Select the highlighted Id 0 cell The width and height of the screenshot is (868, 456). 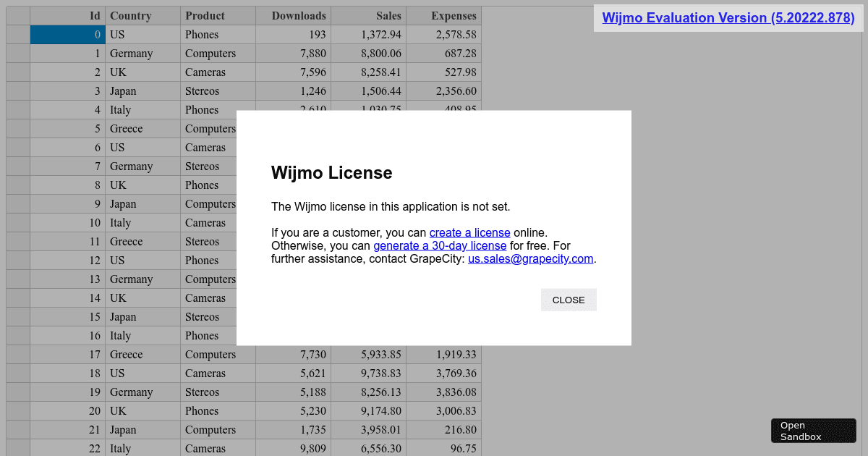pos(68,35)
